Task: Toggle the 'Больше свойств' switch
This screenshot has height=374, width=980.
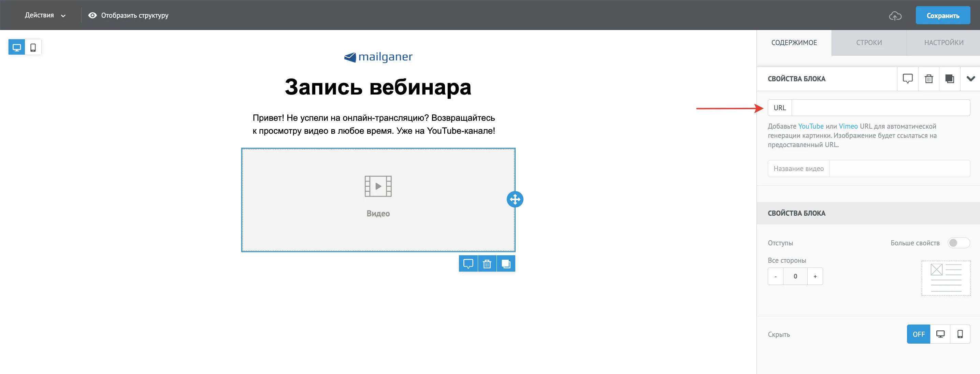Action: click(958, 243)
